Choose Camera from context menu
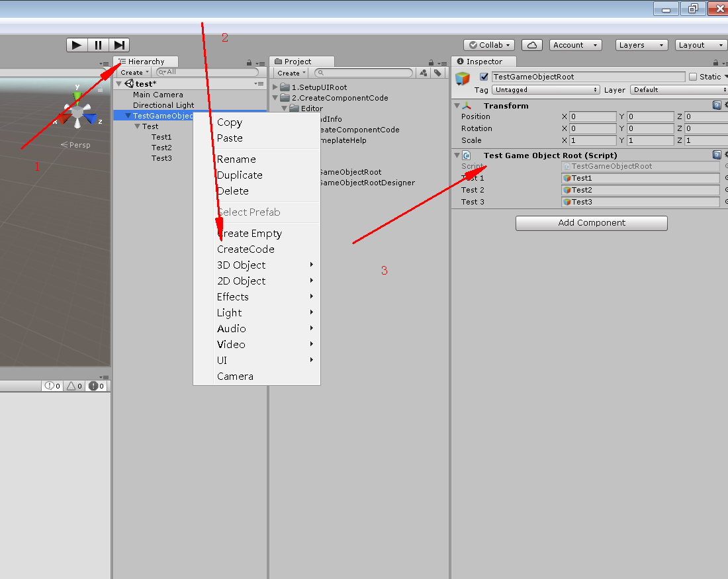Image resolution: width=728 pixels, height=579 pixels. pyautogui.click(x=257, y=377)
